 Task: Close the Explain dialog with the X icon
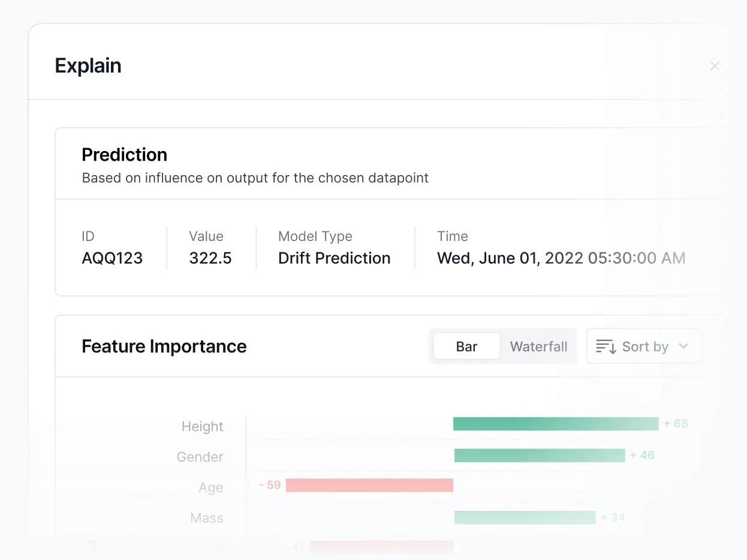coord(715,66)
